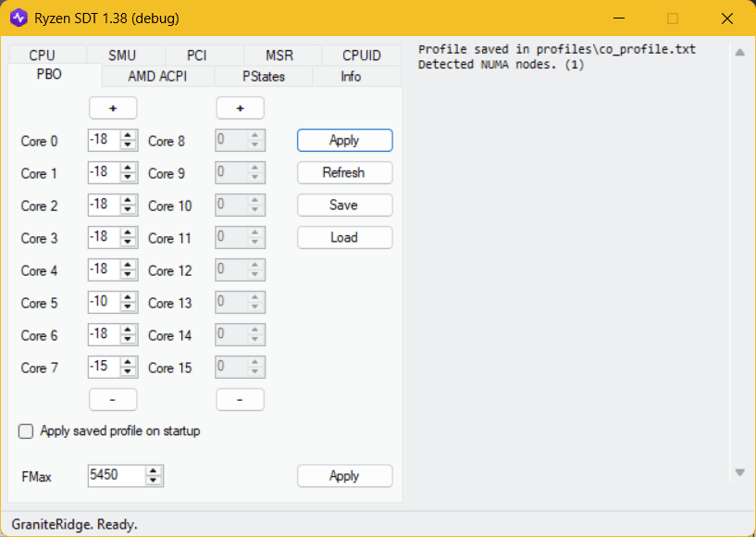Viewport: 756px width, 537px height.
Task: Increase the Core 0 offset with up arrow
Action: pos(128,135)
